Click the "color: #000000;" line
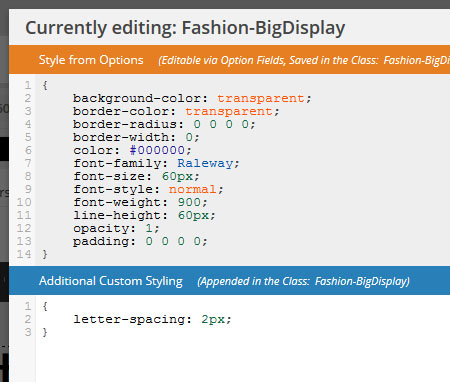 132,150
